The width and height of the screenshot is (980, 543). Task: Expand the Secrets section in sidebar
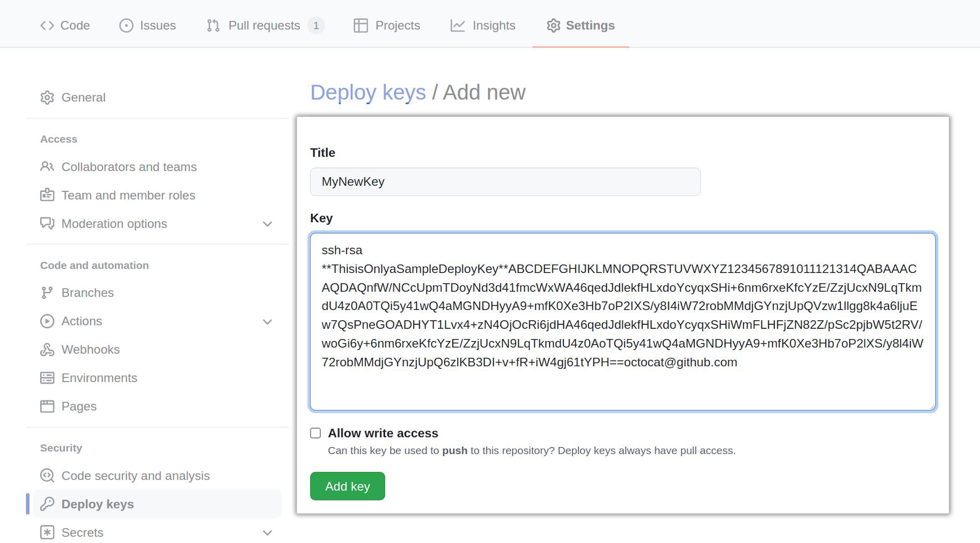point(268,532)
